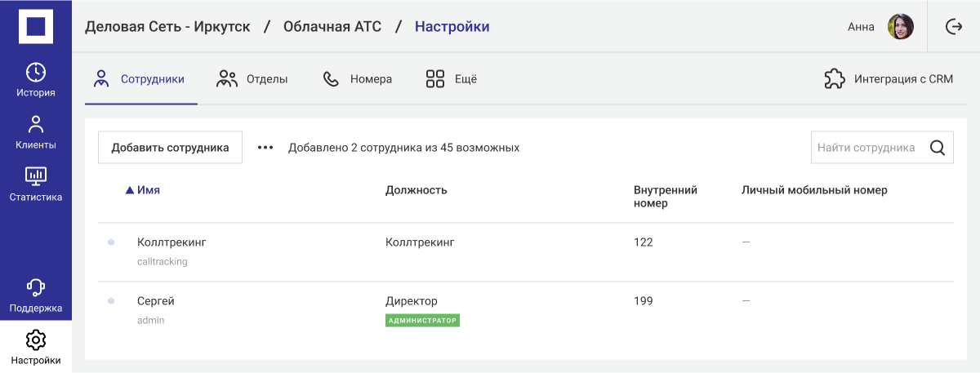Screen dimensions: 980x373
Task: Click the logout arrow icon
Action: click(953, 27)
